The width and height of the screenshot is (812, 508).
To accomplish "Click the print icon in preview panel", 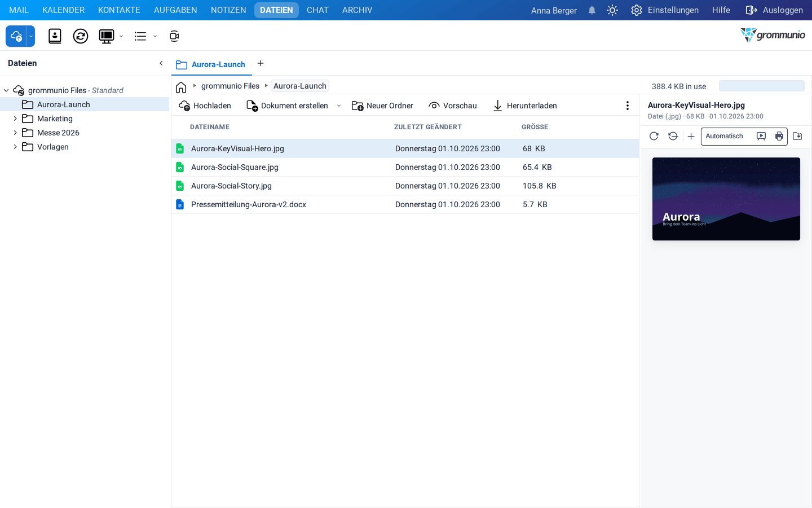I will (779, 136).
